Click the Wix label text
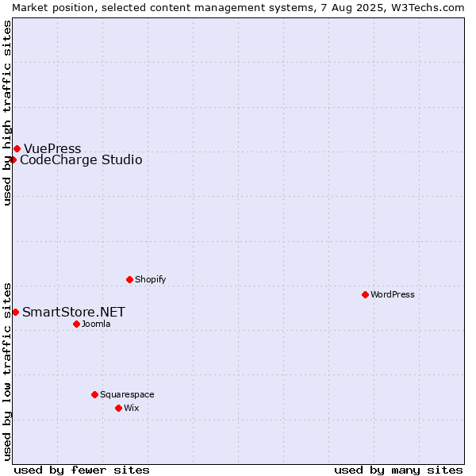The width and height of the screenshot is (476, 476). click(x=132, y=408)
